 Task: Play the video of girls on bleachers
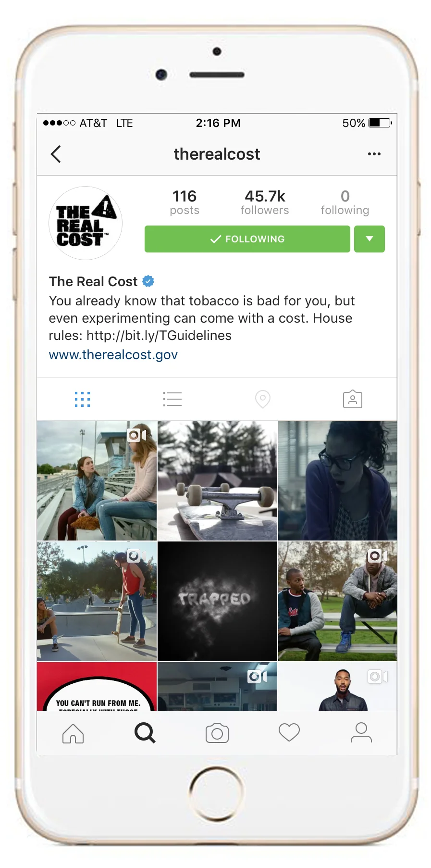[97, 481]
